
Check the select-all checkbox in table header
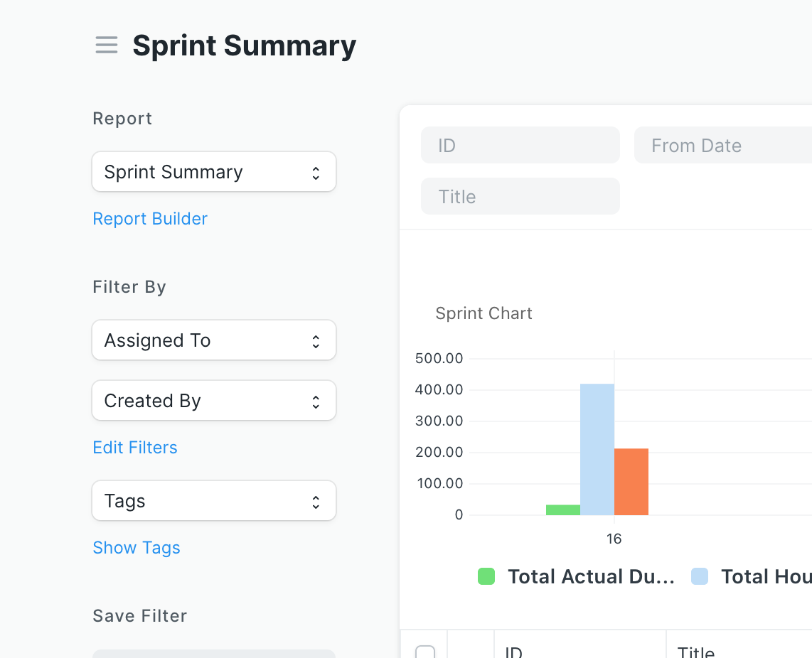click(x=425, y=651)
